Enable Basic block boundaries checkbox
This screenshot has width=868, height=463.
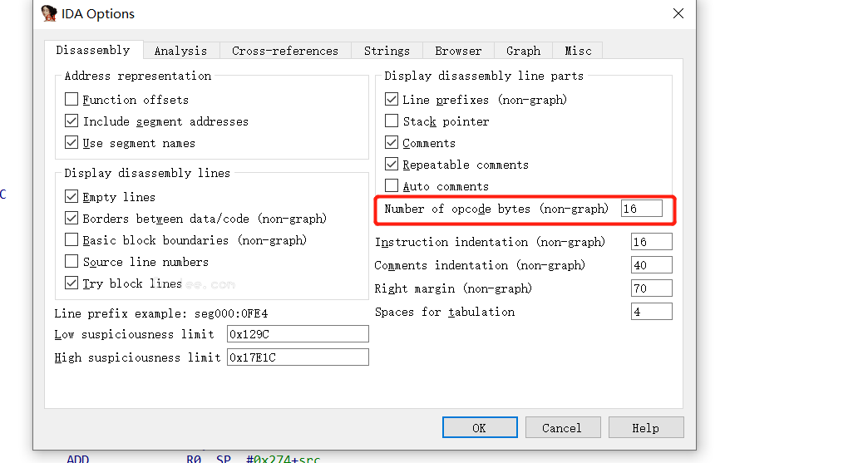72,239
